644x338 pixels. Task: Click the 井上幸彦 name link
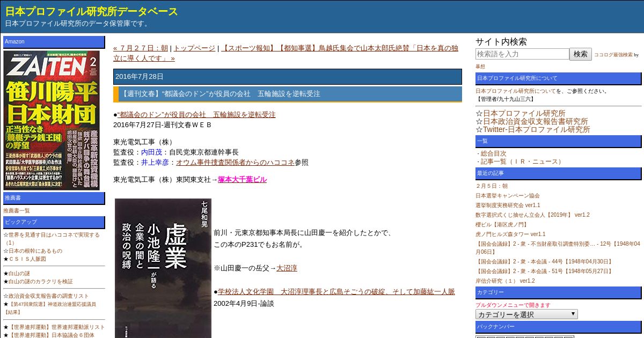[155, 162]
